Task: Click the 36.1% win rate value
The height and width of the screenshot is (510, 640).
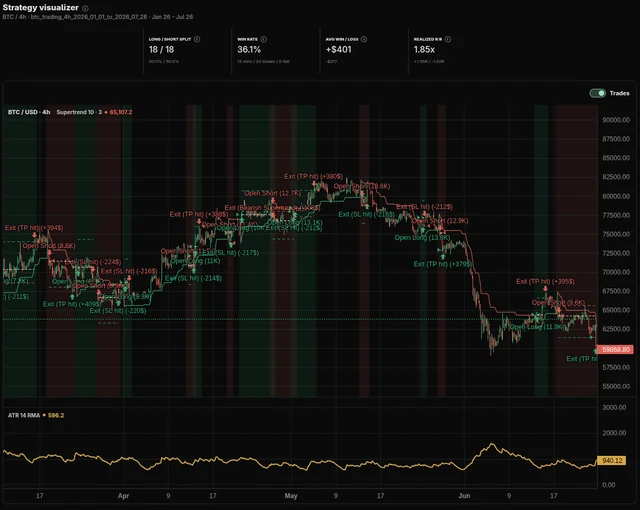Action: (x=249, y=50)
